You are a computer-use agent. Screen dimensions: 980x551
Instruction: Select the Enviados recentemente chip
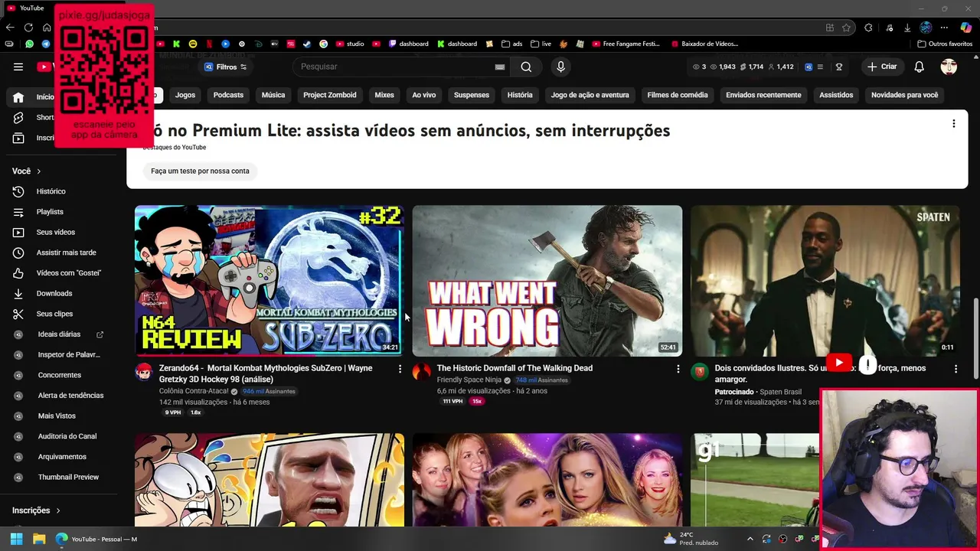click(763, 95)
